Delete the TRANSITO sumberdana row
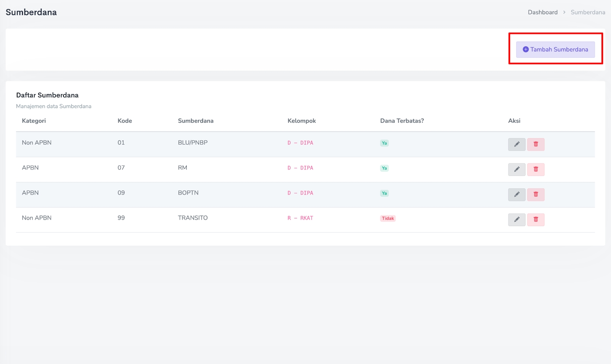 tap(535, 219)
